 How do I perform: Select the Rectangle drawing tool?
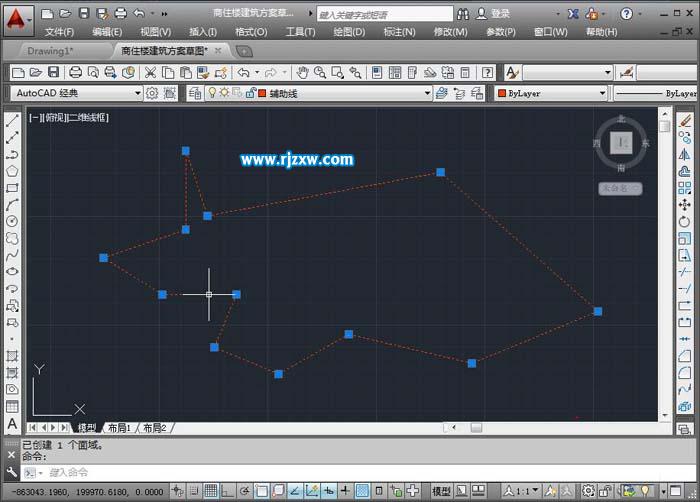click(x=12, y=188)
